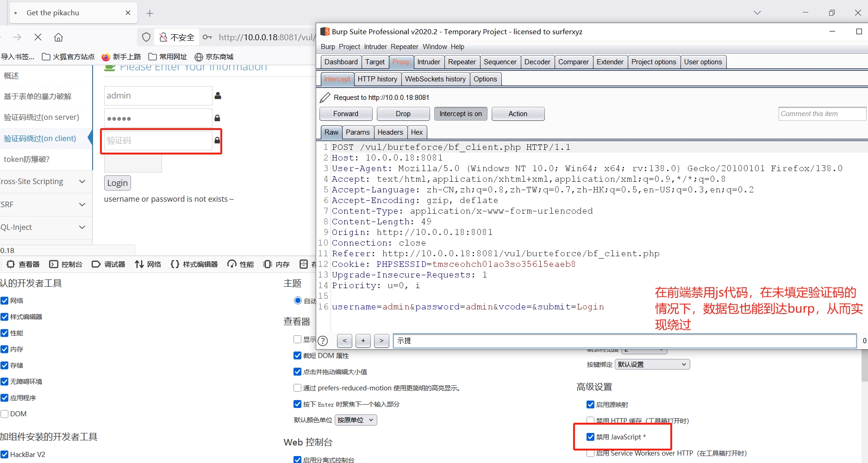The height and width of the screenshot is (463, 868).
Task: Open the 火狐官方站点 bookmark folder
Action: click(68, 56)
